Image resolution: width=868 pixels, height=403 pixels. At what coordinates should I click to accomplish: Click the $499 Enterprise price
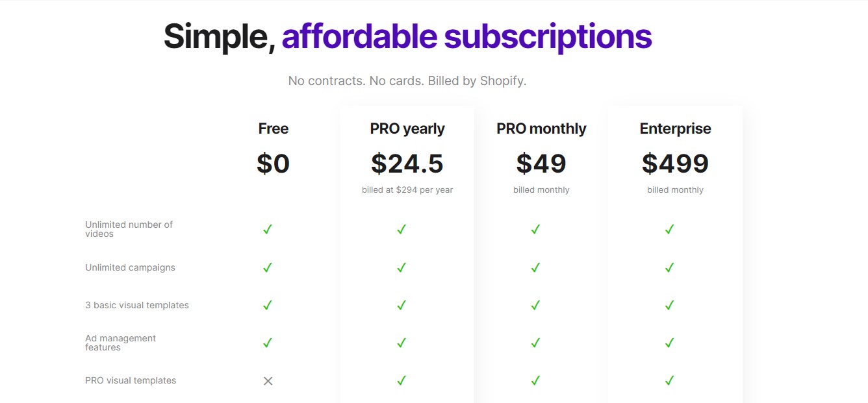(x=675, y=164)
